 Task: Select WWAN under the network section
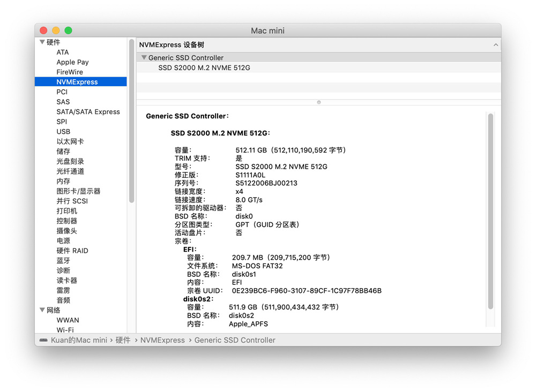[x=68, y=320]
